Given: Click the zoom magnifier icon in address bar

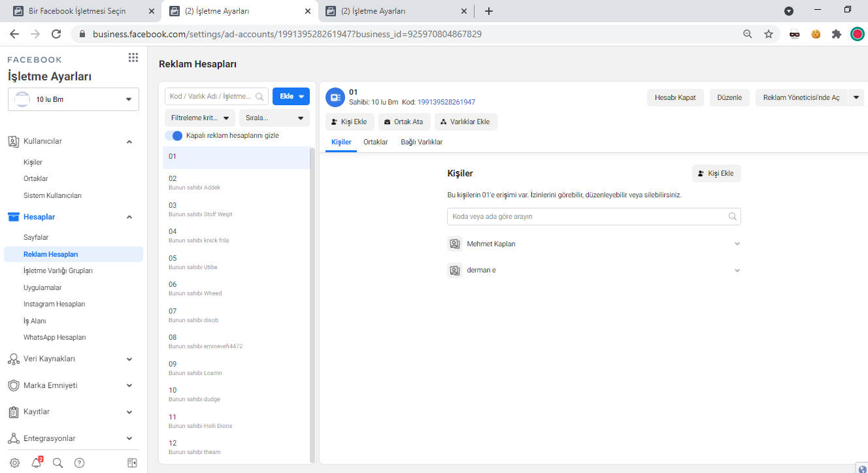Looking at the screenshot, I should [x=748, y=34].
